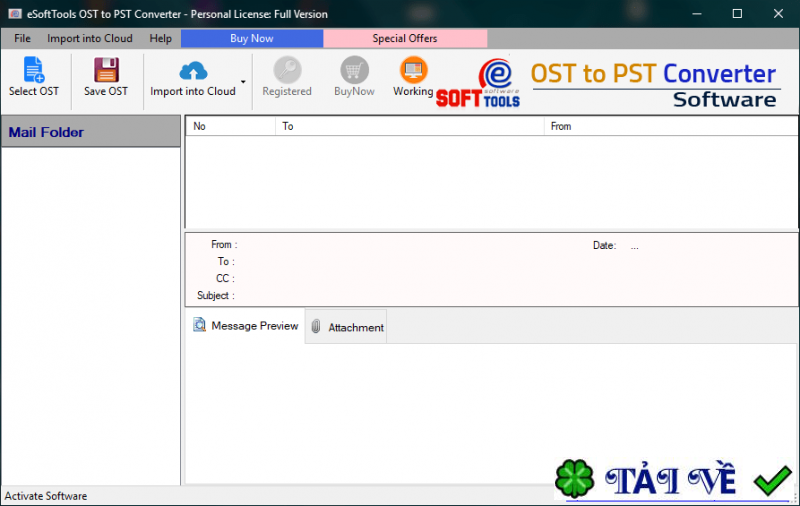The height and width of the screenshot is (506, 800).
Task: Click the Date label in the message header
Action: [x=605, y=245]
